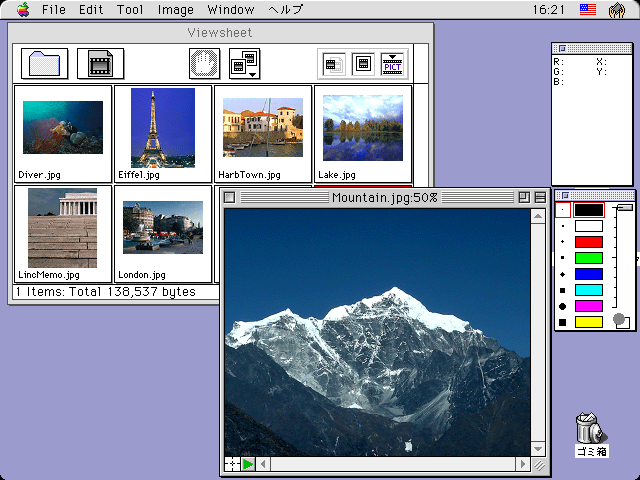Open the thumbnail layout dropdown in Viewsheet
Viewport: 640px width, 480px height.
coord(244,64)
